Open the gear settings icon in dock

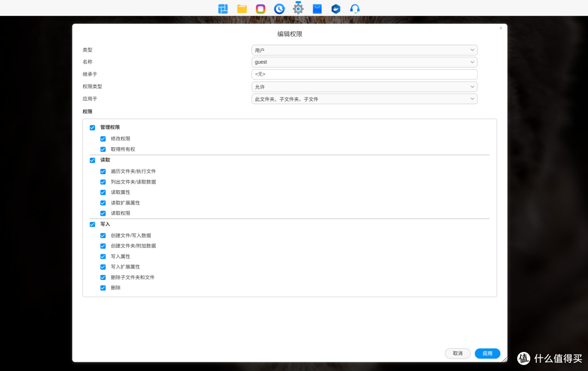298,9
